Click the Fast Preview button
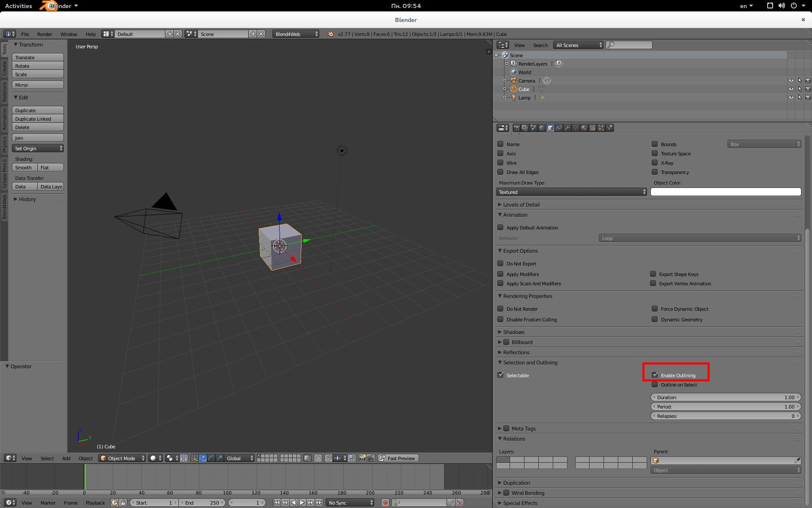This screenshot has height=508, width=812. pyautogui.click(x=398, y=458)
